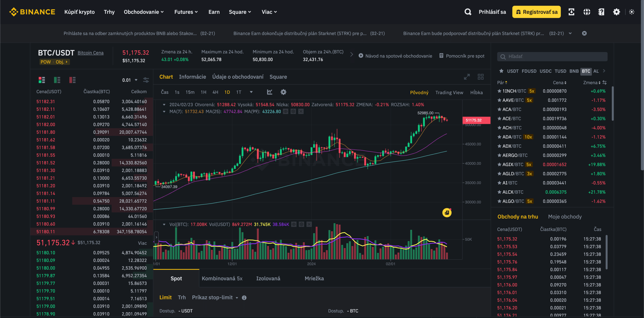644x318 pixels.
Task: Collapse the Vol legend row arrow
Action: coord(164,224)
